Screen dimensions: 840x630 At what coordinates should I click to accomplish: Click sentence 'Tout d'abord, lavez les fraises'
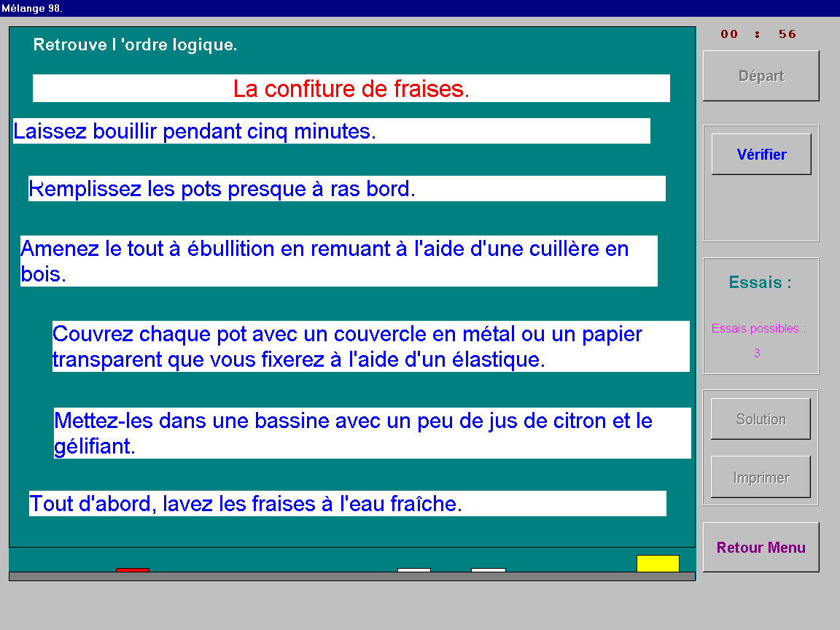click(x=347, y=504)
